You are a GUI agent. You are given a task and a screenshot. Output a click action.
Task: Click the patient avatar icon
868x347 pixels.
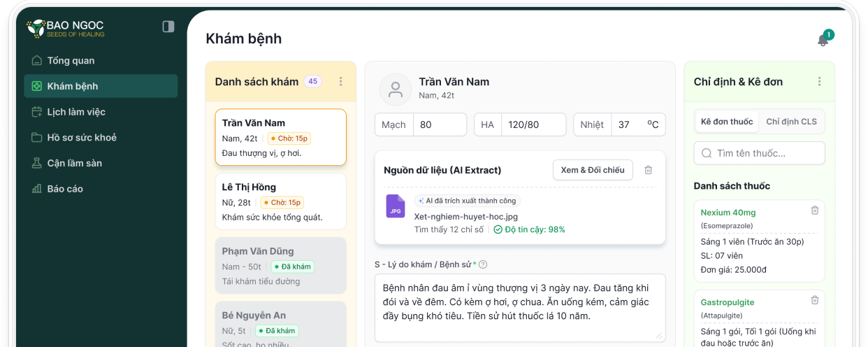[396, 89]
